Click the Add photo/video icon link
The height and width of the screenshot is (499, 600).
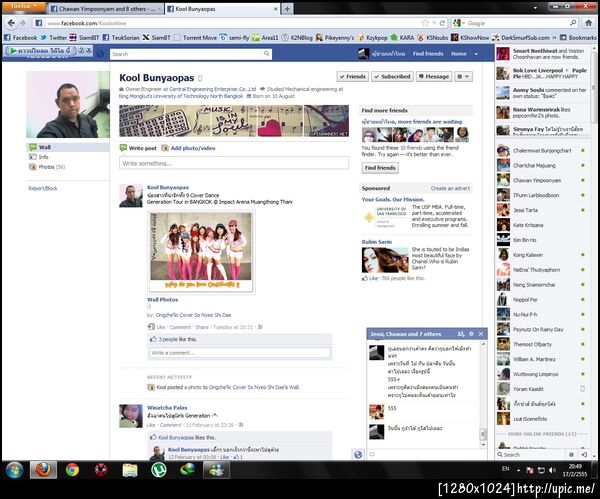click(x=188, y=148)
